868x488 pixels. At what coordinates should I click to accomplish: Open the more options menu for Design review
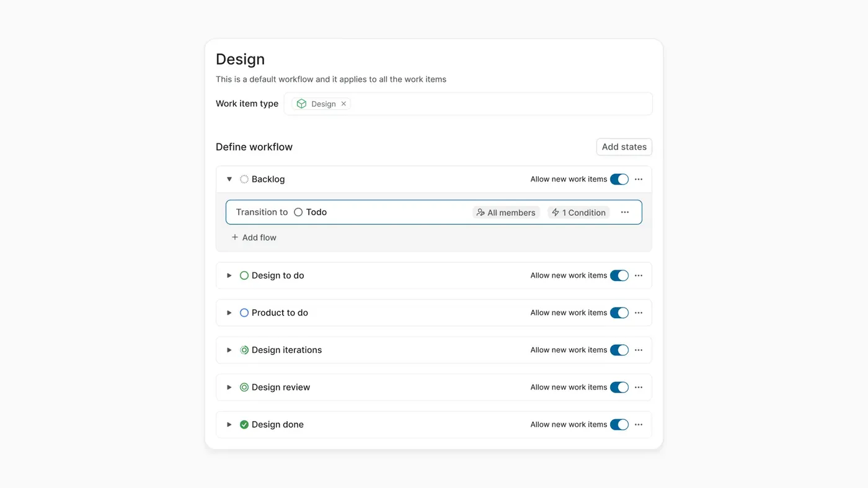click(639, 387)
